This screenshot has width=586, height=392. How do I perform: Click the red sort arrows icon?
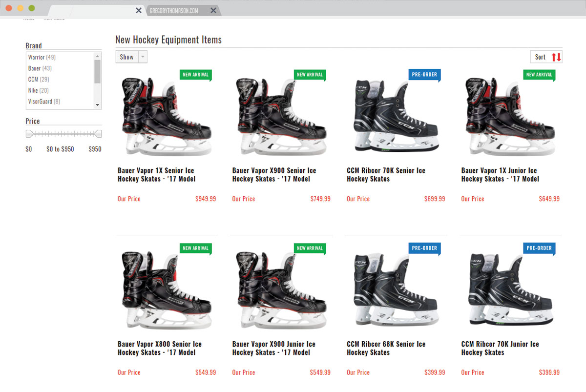(556, 57)
